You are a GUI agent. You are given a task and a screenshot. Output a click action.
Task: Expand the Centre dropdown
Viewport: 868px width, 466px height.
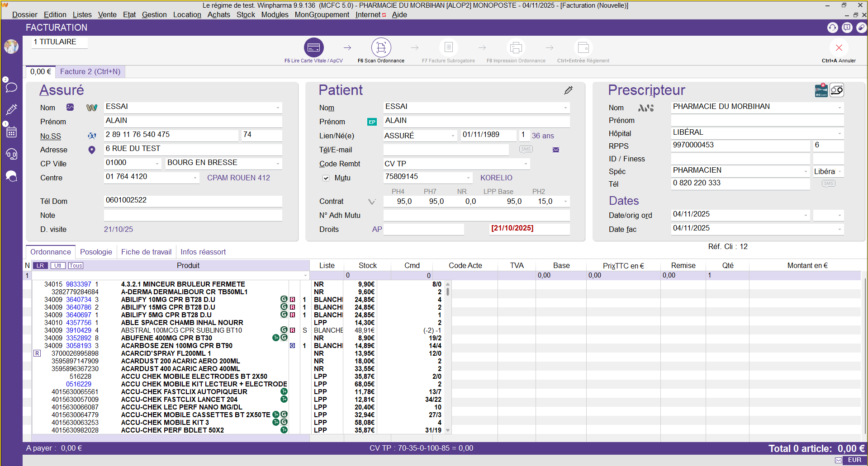click(195, 178)
